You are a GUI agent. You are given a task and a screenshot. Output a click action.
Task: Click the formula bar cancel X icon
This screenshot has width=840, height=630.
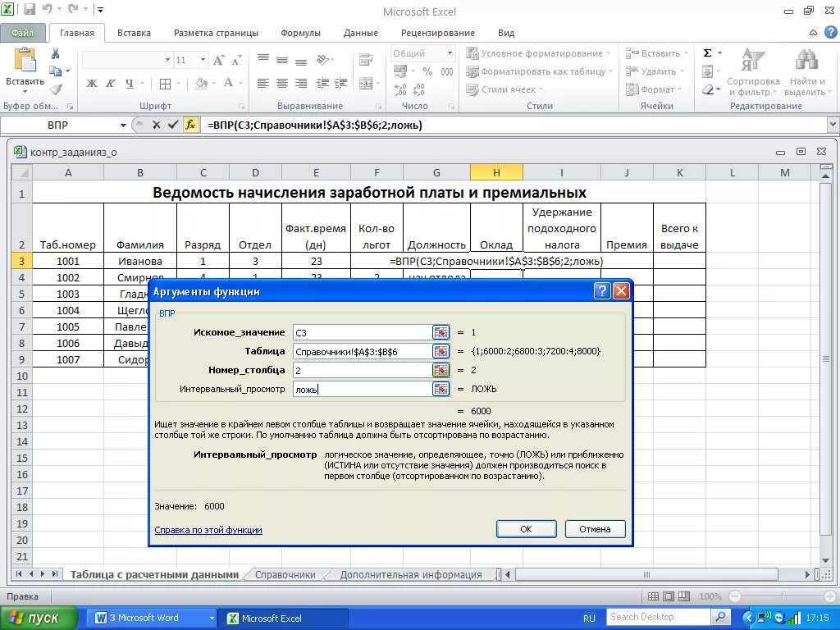[x=156, y=125]
